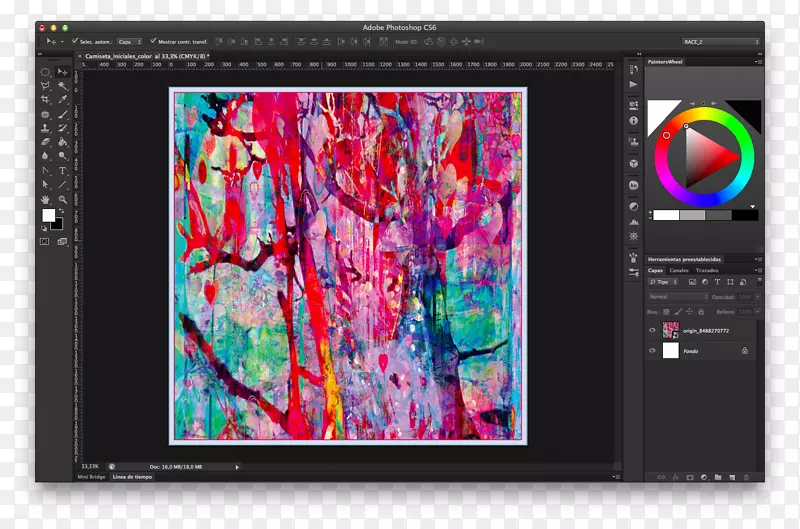Select the Hand tool
Image resolution: width=800 pixels, height=529 pixels.
(x=45, y=199)
